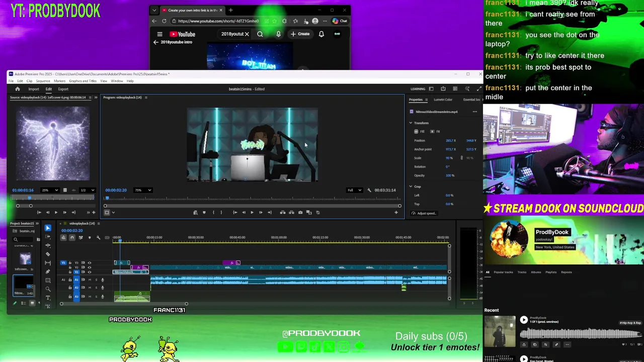Toggle V1 track output eye
The height and width of the screenshot is (362, 644).
pos(90,272)
